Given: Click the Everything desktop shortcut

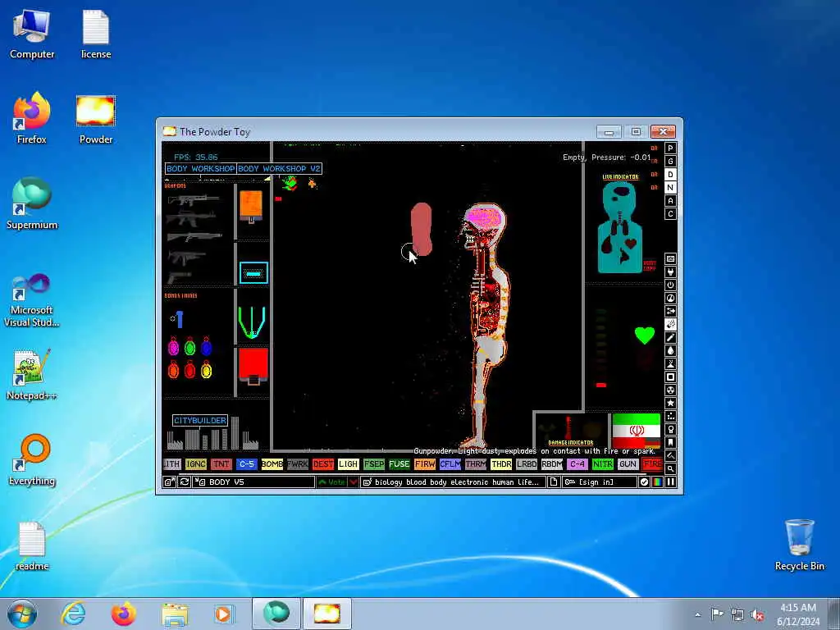Looking at the screenshot, I should click(x=32, y=459).
